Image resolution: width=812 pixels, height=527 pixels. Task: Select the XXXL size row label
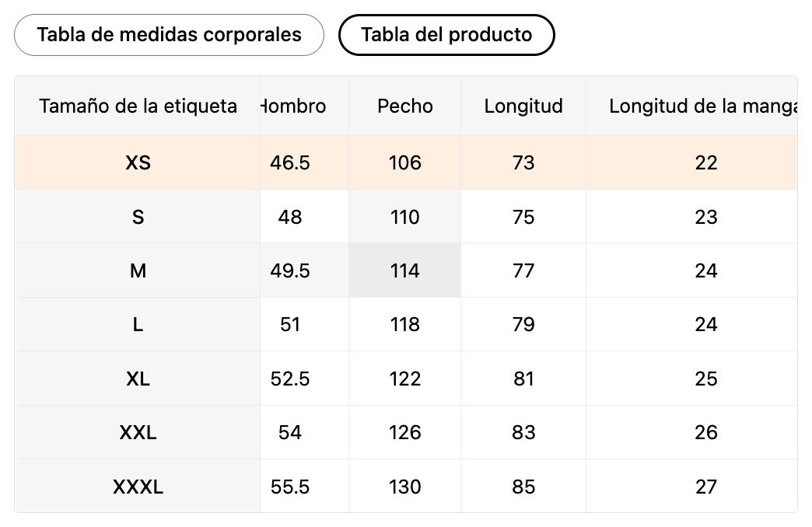click(138, 487)
